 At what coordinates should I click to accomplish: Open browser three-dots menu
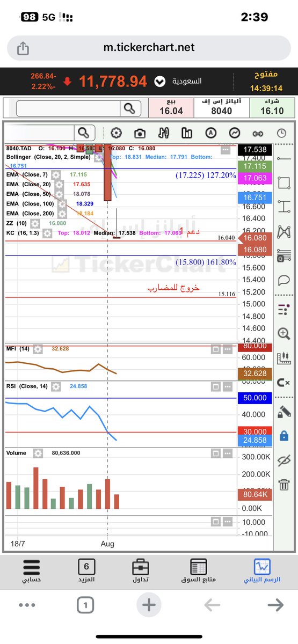[26, 605]
